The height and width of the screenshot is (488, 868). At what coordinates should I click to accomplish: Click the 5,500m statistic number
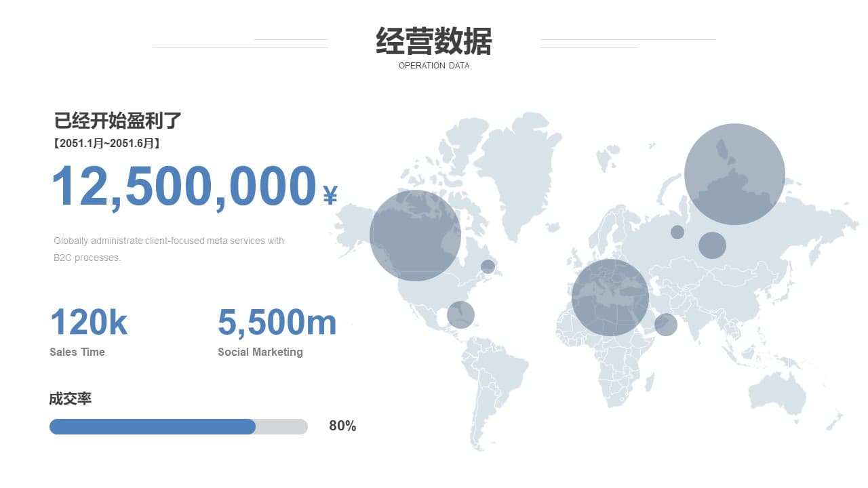pos(277,322)
